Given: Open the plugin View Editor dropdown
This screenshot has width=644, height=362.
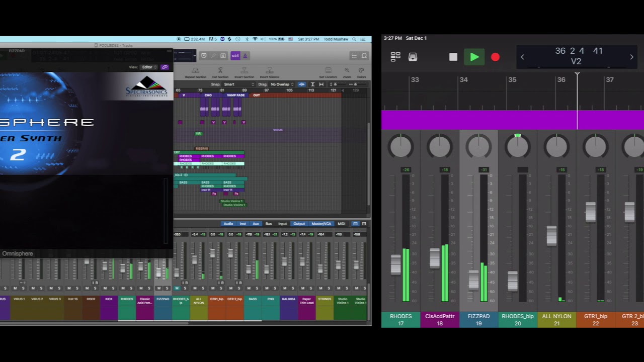Looking at the screenshot, I should coord(148,67).
